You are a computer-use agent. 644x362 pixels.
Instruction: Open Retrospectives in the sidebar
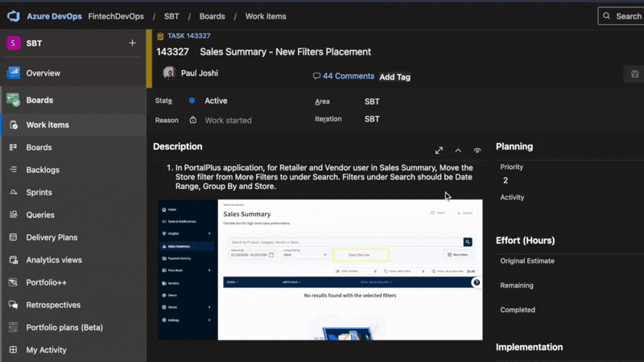coord(53,305)
